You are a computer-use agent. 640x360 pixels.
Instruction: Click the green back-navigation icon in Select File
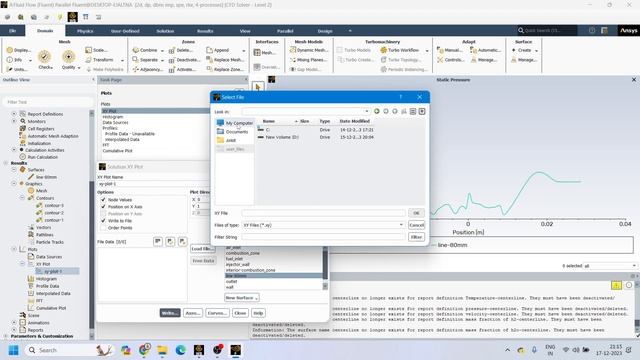click(377, 111)
